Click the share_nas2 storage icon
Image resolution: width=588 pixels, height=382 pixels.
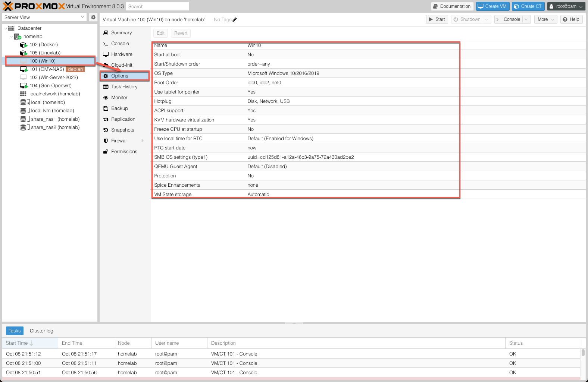(25, 127)
